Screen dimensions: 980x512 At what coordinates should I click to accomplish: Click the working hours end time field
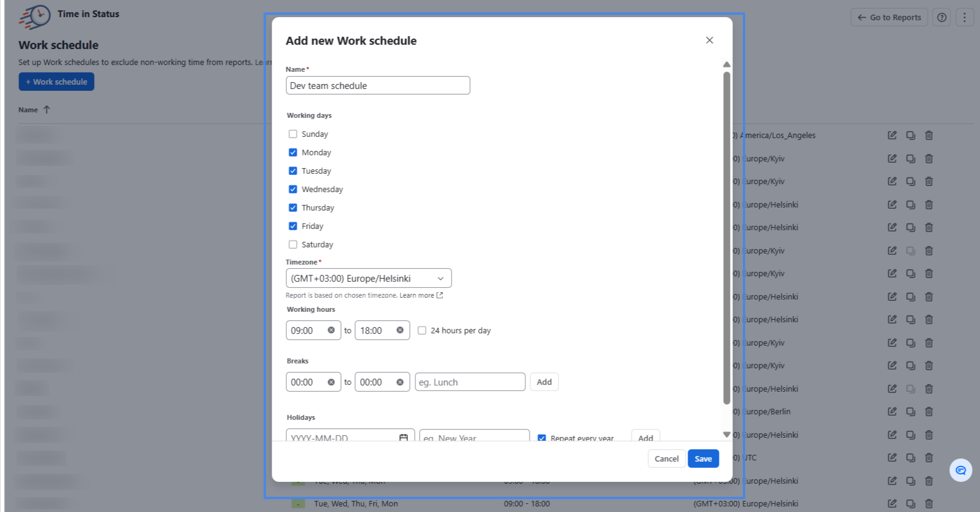[382, 330]
